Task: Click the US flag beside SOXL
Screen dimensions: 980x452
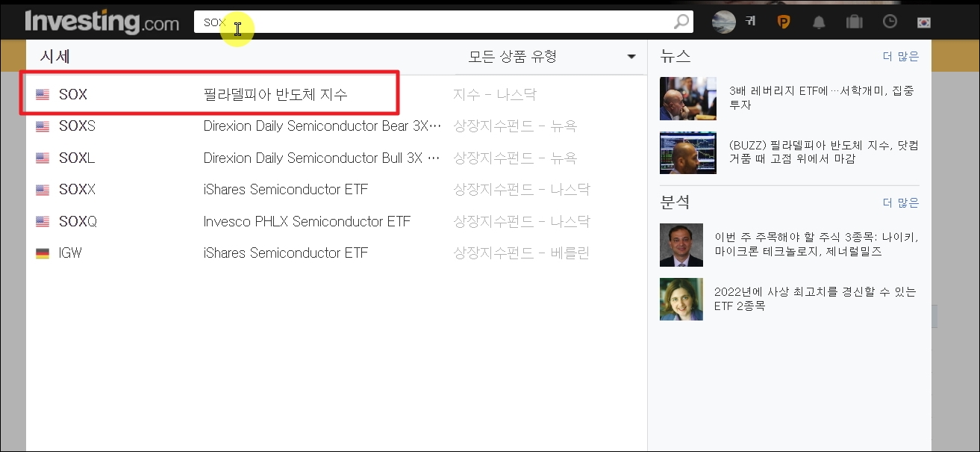Action: [x=43, y=158]
